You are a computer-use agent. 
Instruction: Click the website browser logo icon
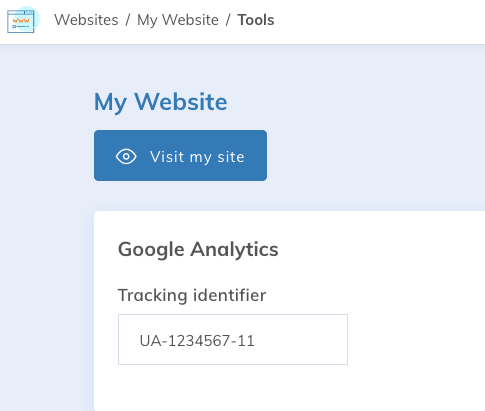pyautogui.click(x=21, y=21)
